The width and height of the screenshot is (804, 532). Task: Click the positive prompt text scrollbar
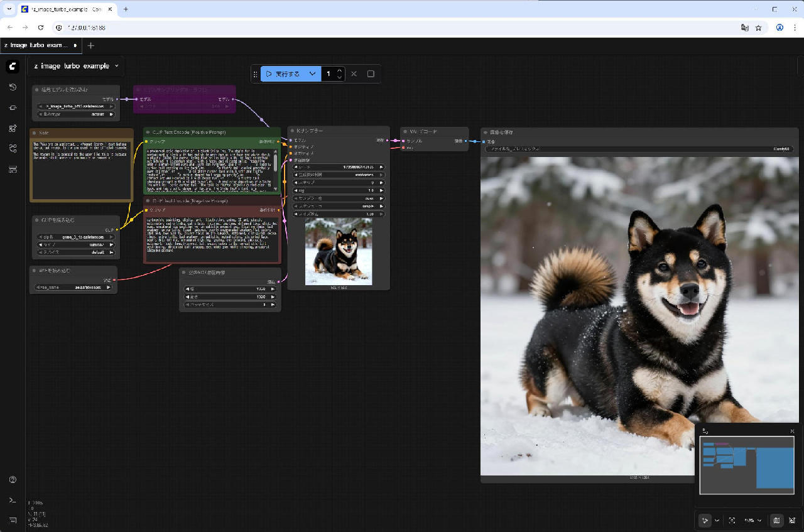[x=275, y=163]
